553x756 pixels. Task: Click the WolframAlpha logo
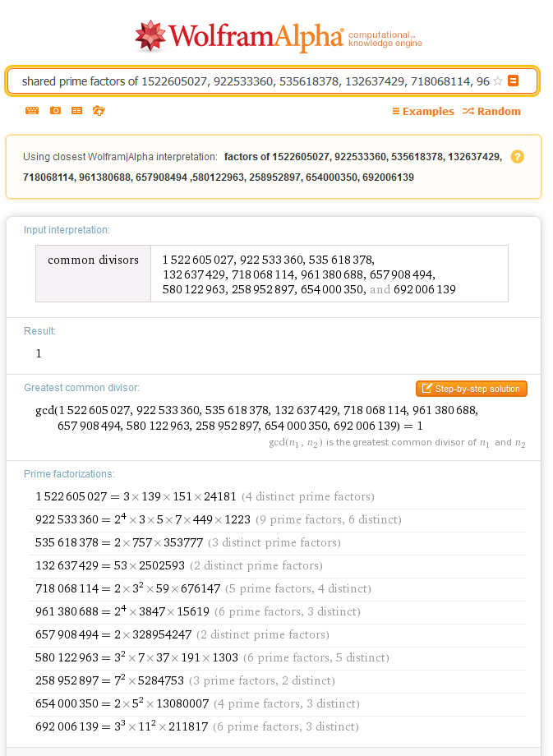pyautogui.click(x=240, y=36)
